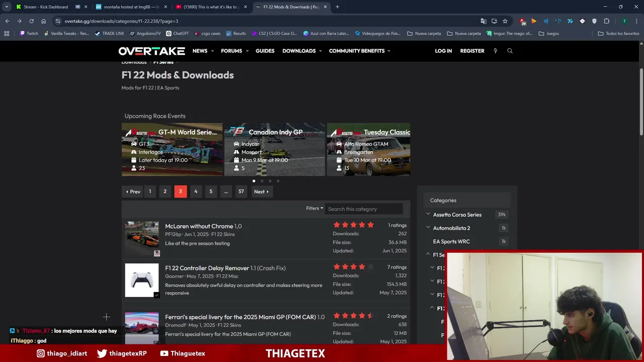Open the translate page icon
644x362 pixels.
coord(484,21)
